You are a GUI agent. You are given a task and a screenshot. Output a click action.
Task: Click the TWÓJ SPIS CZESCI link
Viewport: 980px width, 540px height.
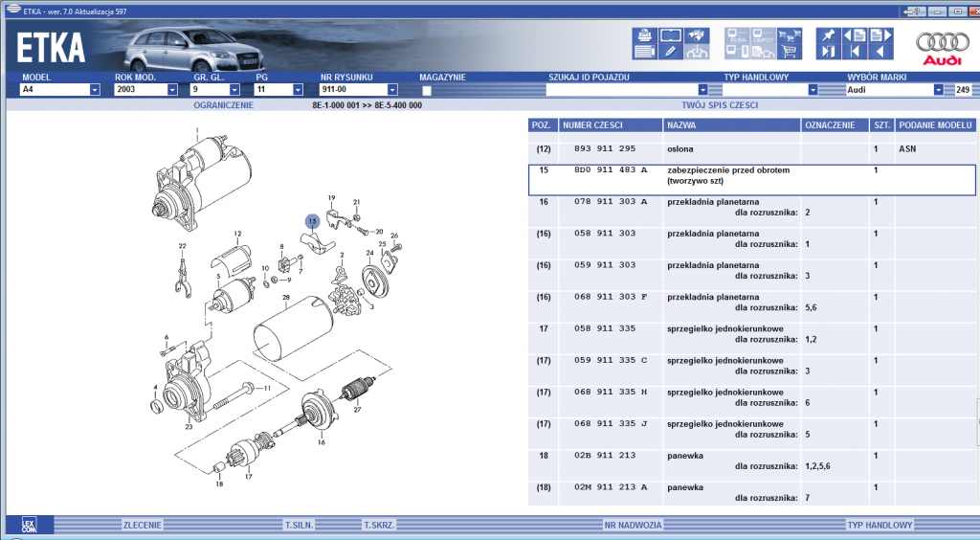tap(720, 105)
